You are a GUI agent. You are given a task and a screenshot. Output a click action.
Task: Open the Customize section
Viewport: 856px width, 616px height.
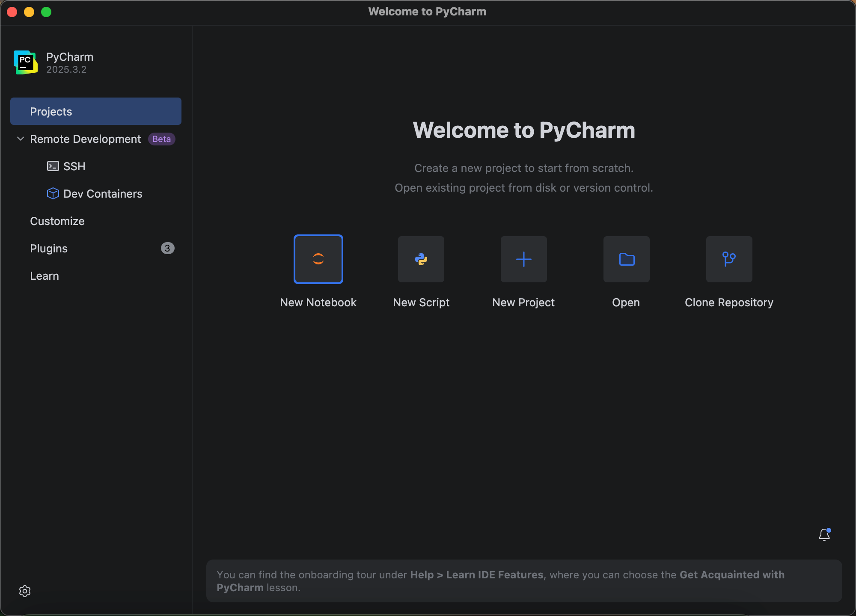point(57,221)
